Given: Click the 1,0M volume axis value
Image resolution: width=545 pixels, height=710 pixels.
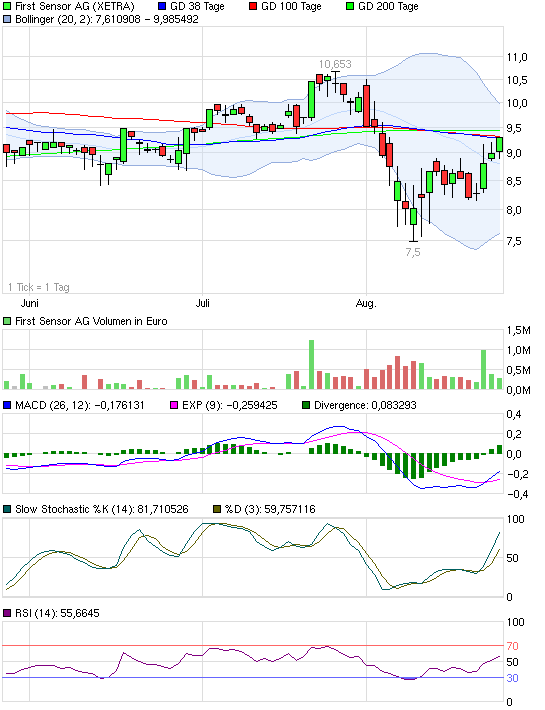Looking at the screenshot, I should (x=519, y=350).
